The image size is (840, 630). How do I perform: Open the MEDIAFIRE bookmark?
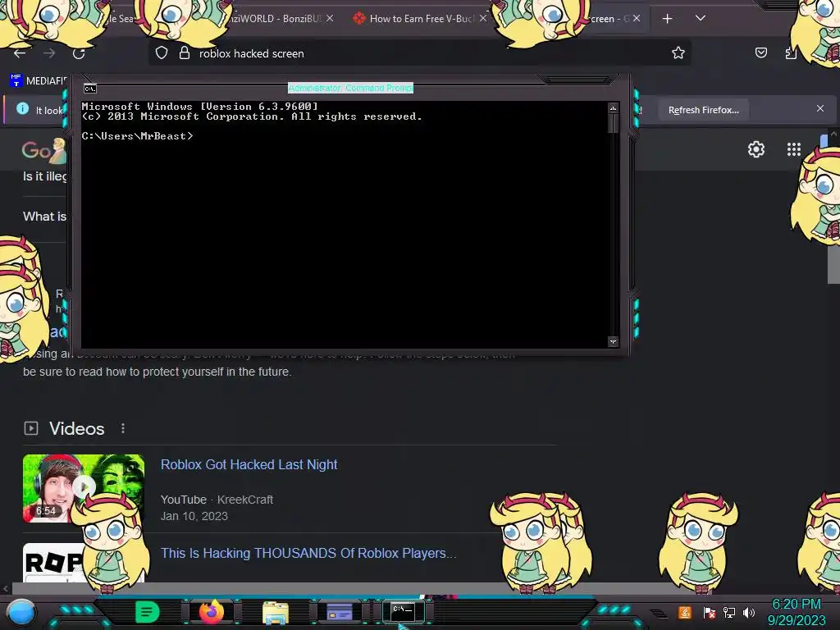(x=38, y=80)
